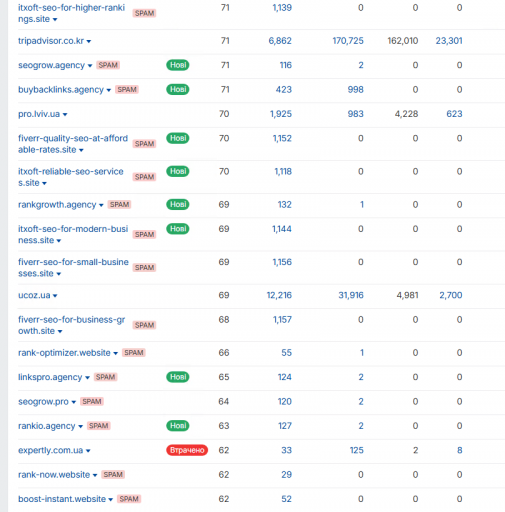Expand dropdown arrow beside buybacklinks.agency
This screenshot has width=505, height=512.
click(108, 90)
